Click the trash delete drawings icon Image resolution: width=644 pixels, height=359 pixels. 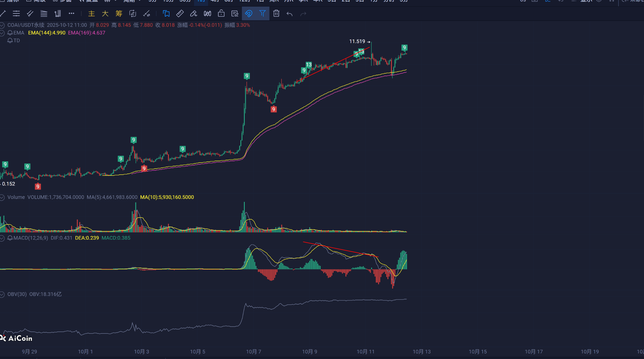[276, 13]
